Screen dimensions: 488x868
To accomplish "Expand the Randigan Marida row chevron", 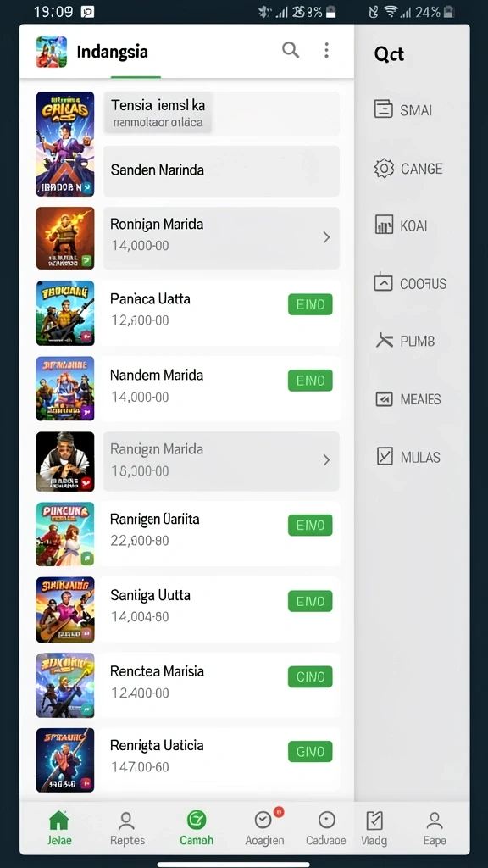I will (x=326, y=460).
